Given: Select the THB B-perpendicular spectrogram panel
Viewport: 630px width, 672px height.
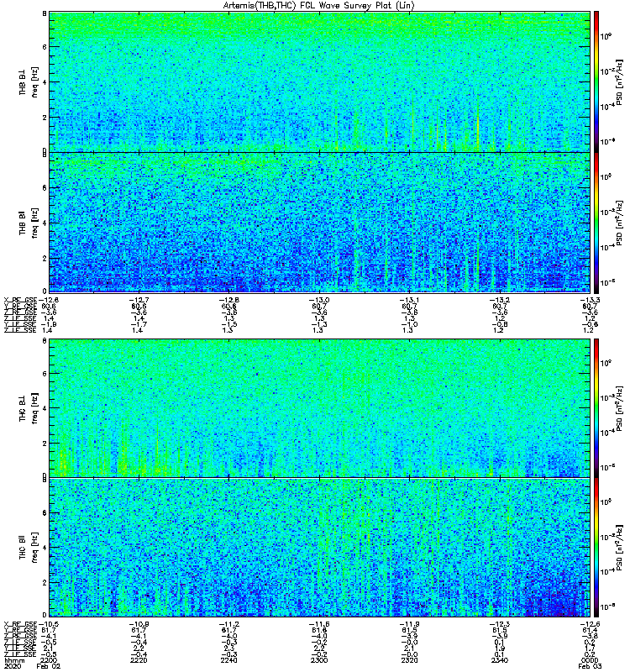Looking at the screenshot, I should [x=319, y=81].
